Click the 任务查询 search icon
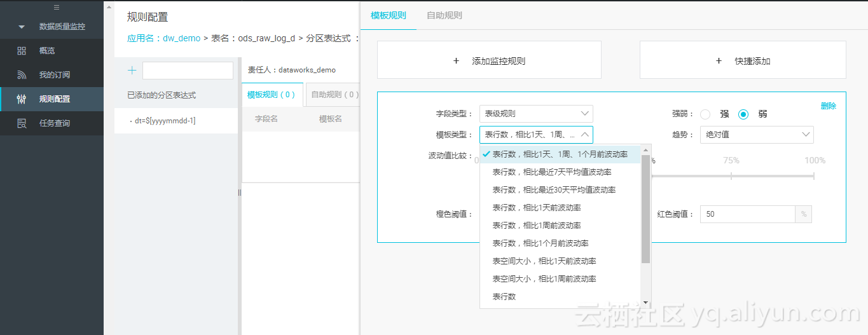868x335 pixels. click(x=22, y=123)
